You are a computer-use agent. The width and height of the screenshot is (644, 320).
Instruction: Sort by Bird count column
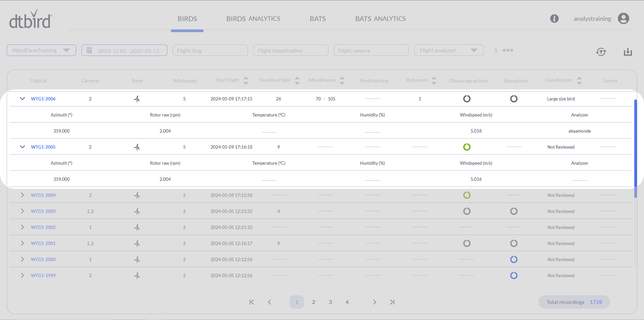coord(434,80)
